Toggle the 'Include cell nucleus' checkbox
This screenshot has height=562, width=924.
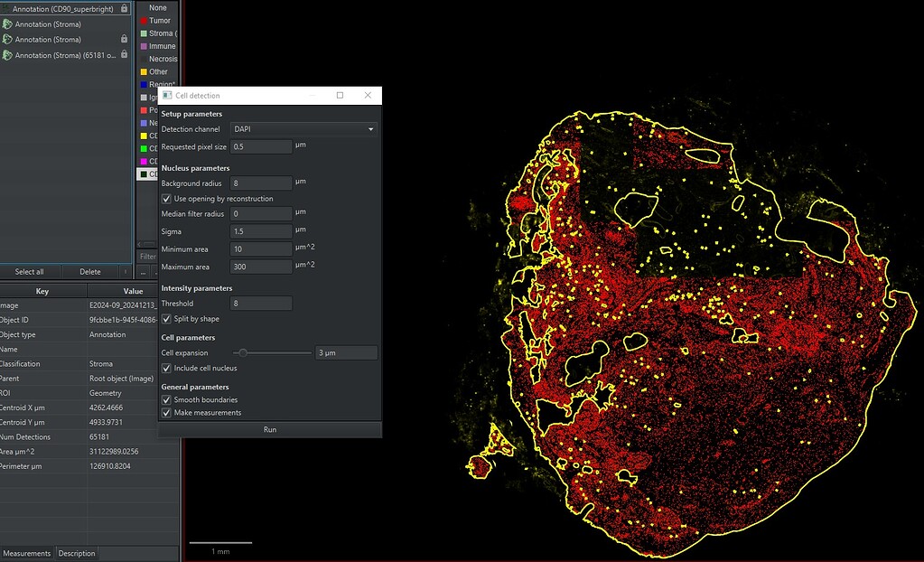point(164,368)
